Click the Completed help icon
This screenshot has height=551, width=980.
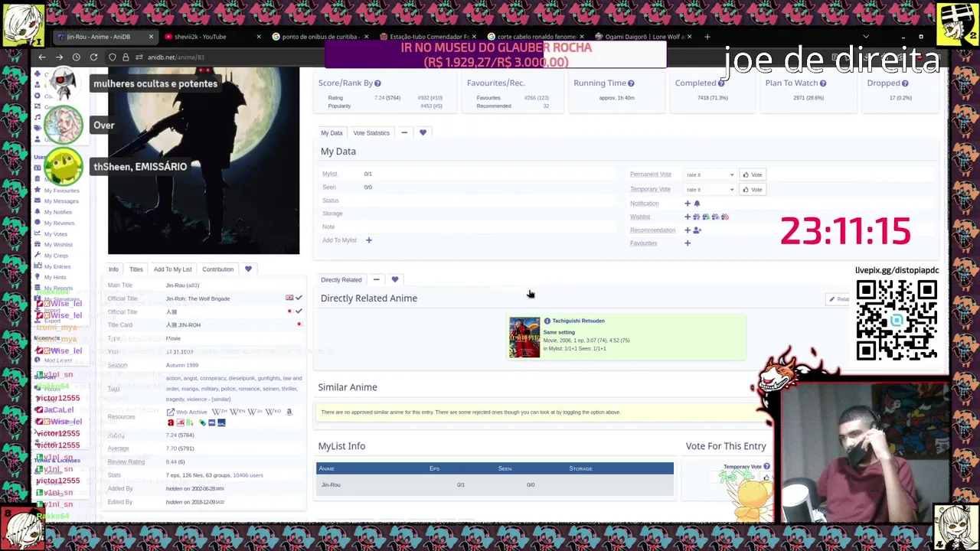pyautogui.click(x=721, y=83)
